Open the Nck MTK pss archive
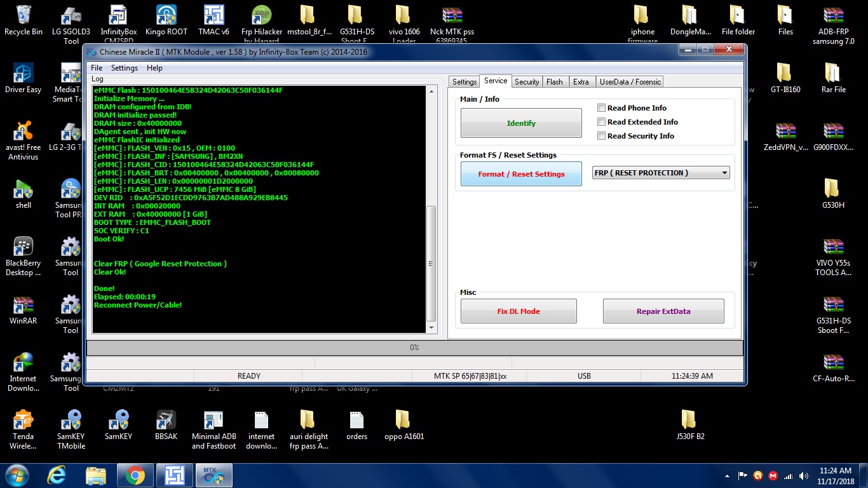The width and height of the screenshot is (868, 488). pos(452,24)
